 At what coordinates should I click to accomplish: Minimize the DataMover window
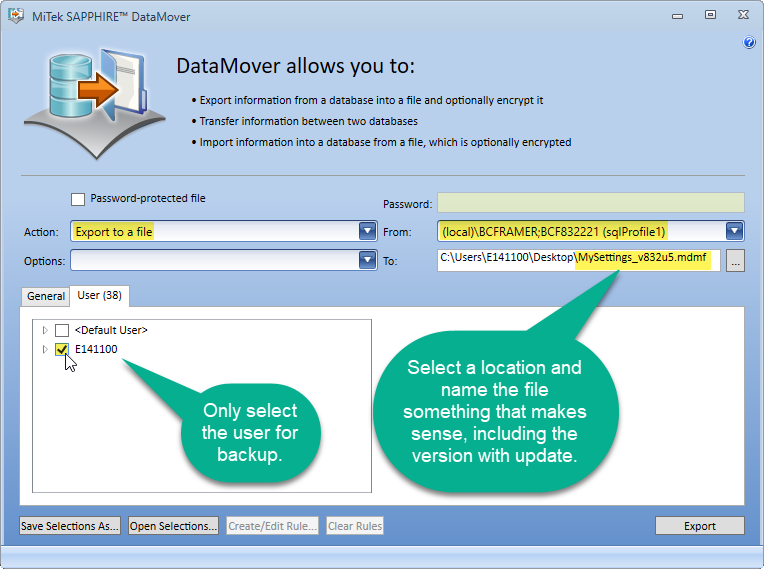coord(677,16)
